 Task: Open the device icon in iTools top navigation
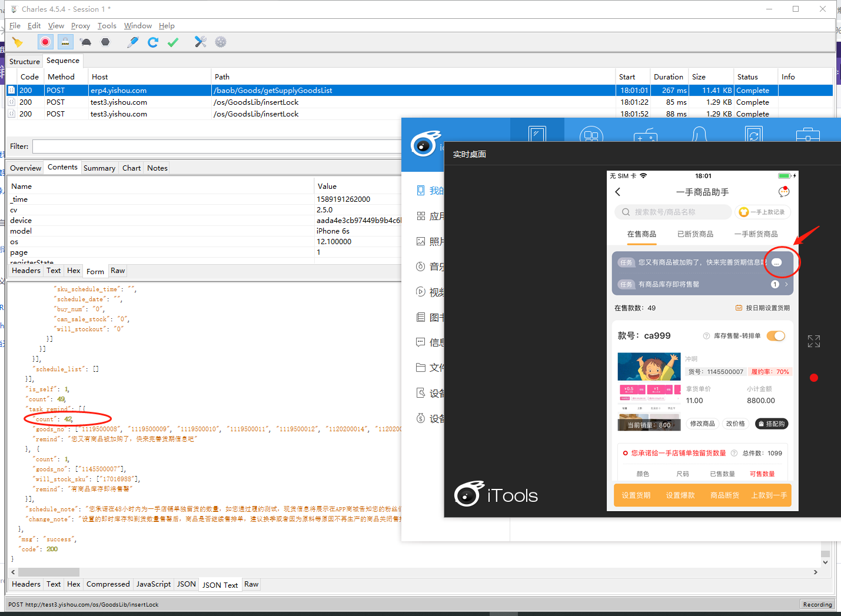(x=537, y=134)
